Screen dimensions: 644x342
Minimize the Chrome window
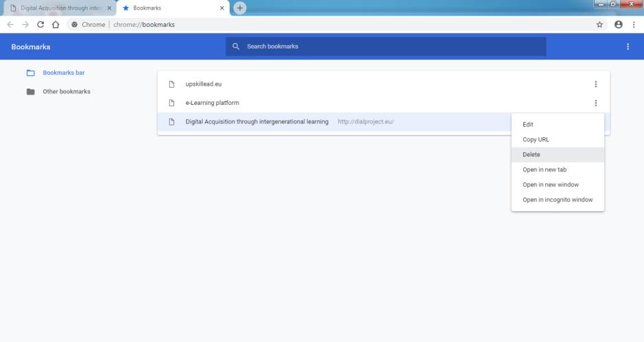[x=601, y=4]
